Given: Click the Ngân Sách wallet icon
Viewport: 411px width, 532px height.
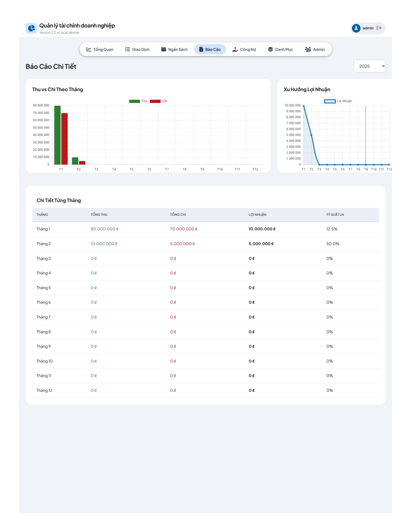Looking at the screenshot, I should click(x=164, y=49).
